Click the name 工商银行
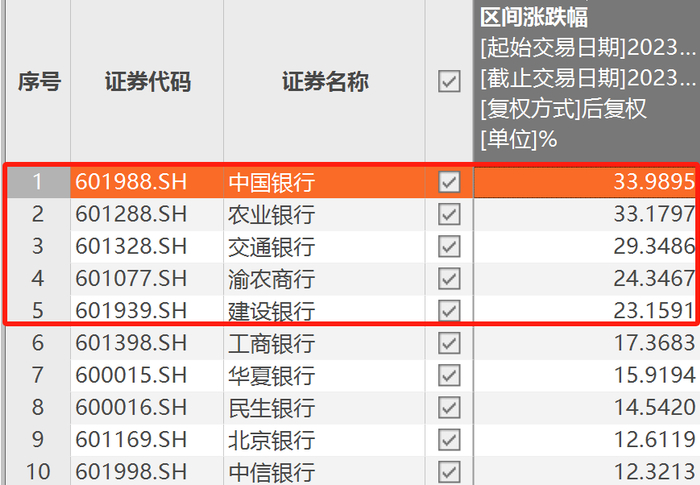700x485 pixels. click(271, 343)
